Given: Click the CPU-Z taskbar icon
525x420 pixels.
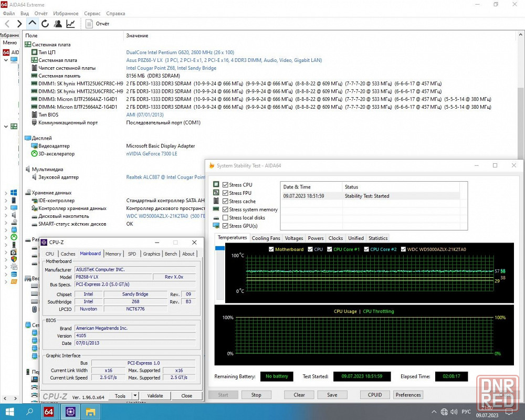Looking at the screenshot, I should [x=70, y=412].
